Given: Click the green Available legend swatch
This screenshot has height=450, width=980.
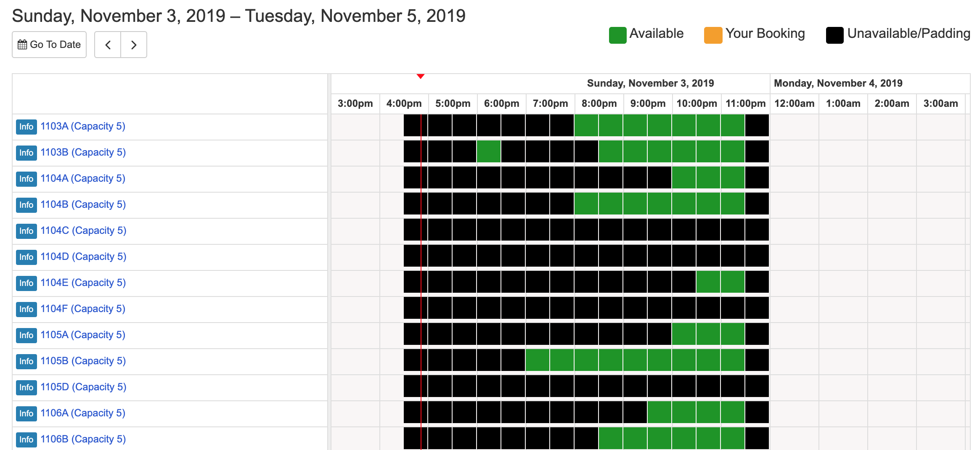Looking at the screenshot, I should coord(617,35).
